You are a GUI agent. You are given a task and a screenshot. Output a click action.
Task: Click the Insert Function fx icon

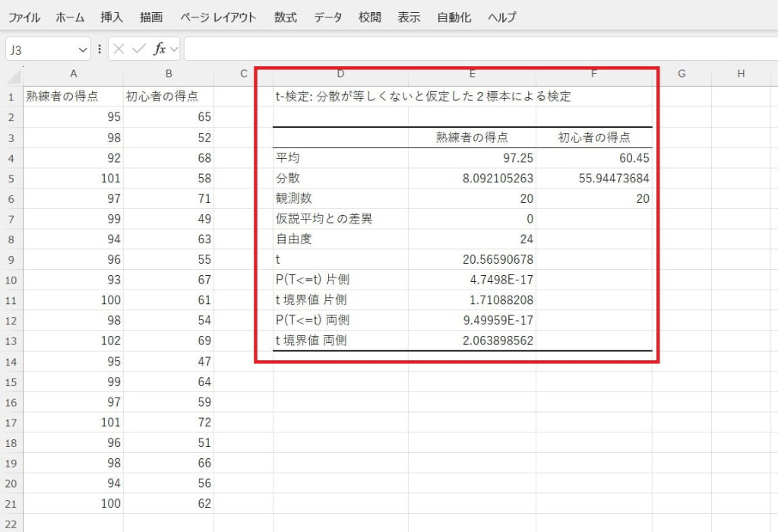click(160, 49)
